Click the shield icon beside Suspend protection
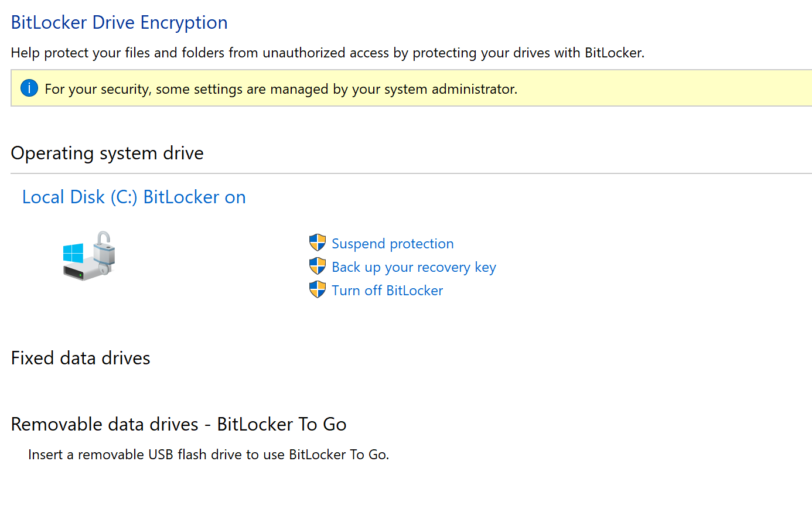Viewport: 812px width, 519px height. pyautogui.click(x=318, y=243)
